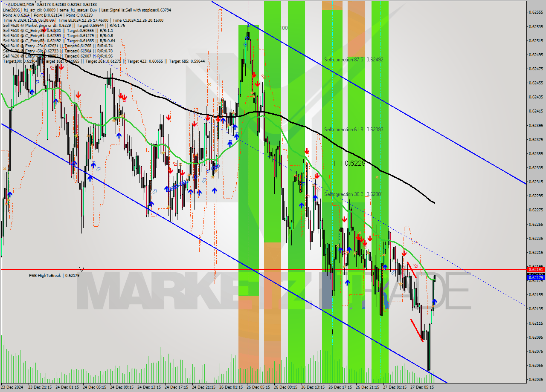
Task: Click the 'Sell %10 @ C_Entry88' line
Action: pos(59,40)
